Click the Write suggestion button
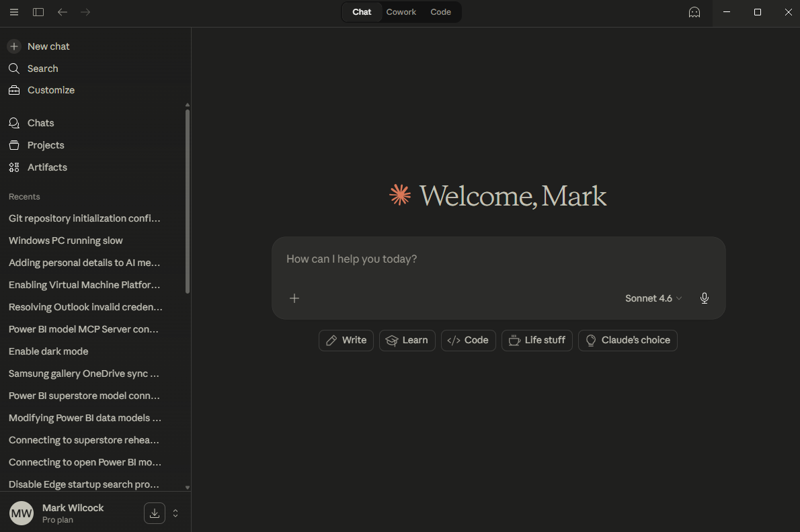This screenshot has width=800, height=532. pyautogui.click(x=346, y=341)
